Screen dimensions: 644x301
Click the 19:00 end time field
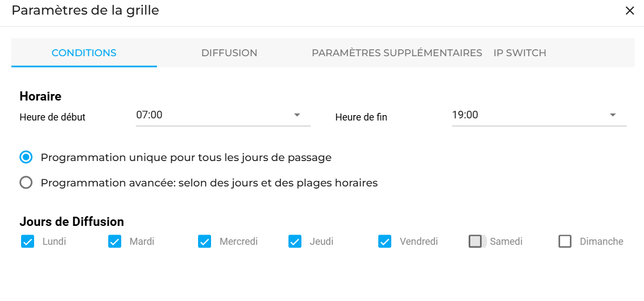pos(528,115)
